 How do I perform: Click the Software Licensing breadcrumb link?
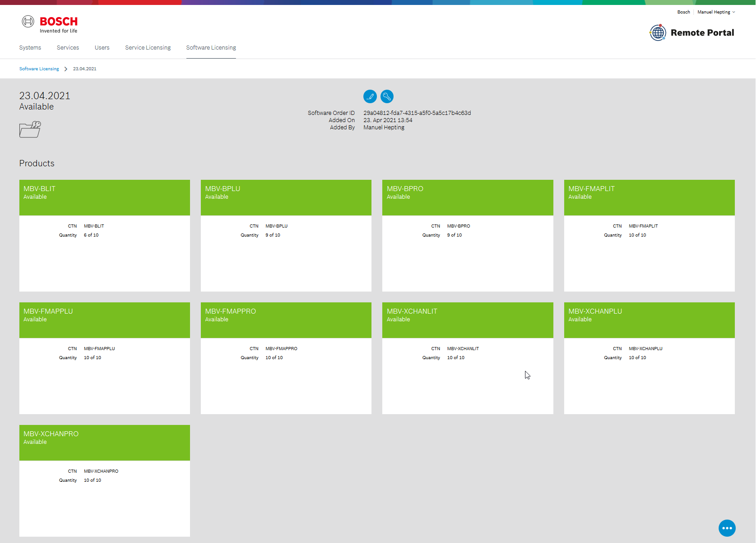39,69
